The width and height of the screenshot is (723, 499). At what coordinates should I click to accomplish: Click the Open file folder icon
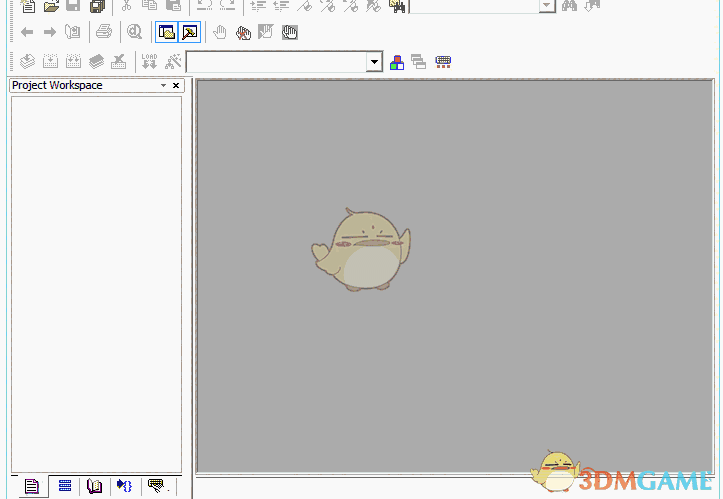pyautogui.click(x=51, y=6)
